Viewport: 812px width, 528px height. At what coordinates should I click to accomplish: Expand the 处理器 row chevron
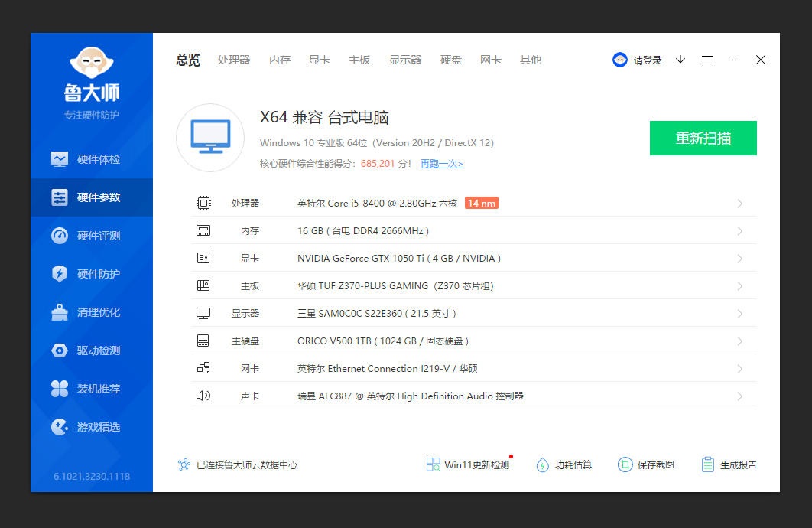coord(740,204)
